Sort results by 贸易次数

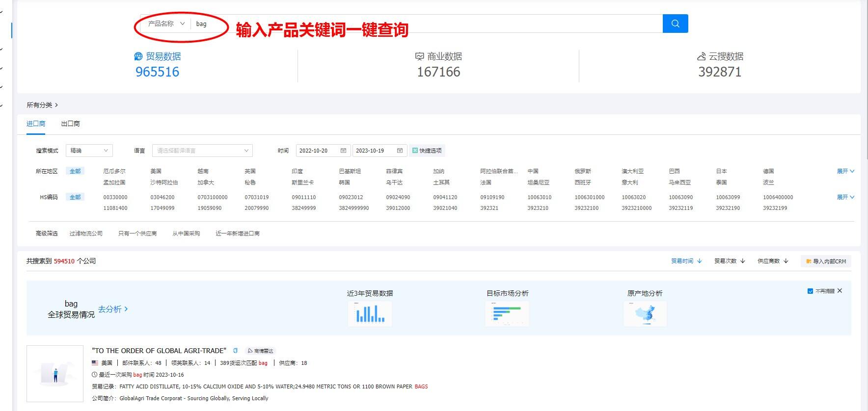point(730,261)
